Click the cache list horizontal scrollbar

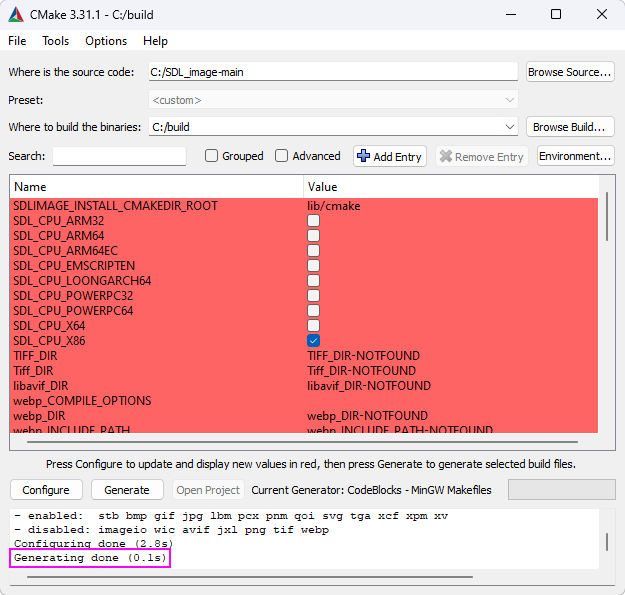tap(302, 442)
